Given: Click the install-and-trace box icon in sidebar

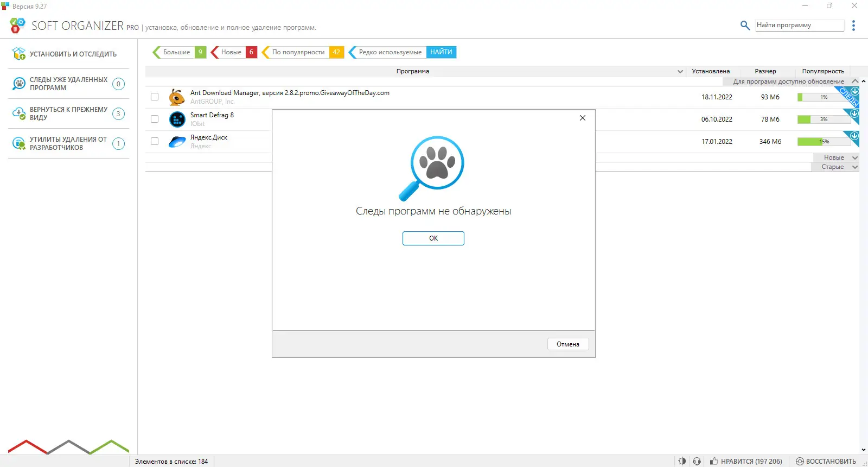Looking at the screenshot, I should [19, 53].
